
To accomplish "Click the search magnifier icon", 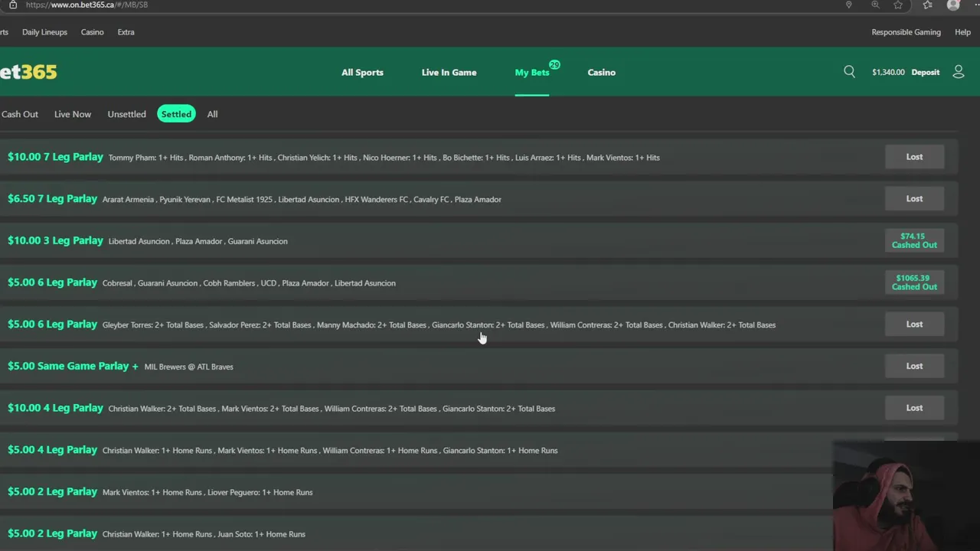I will [849, 71].
